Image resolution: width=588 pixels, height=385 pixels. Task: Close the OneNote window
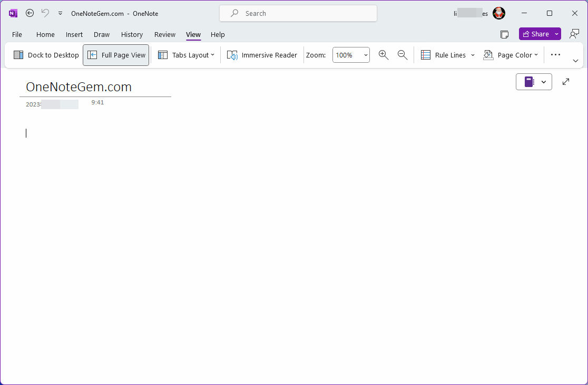574,13
